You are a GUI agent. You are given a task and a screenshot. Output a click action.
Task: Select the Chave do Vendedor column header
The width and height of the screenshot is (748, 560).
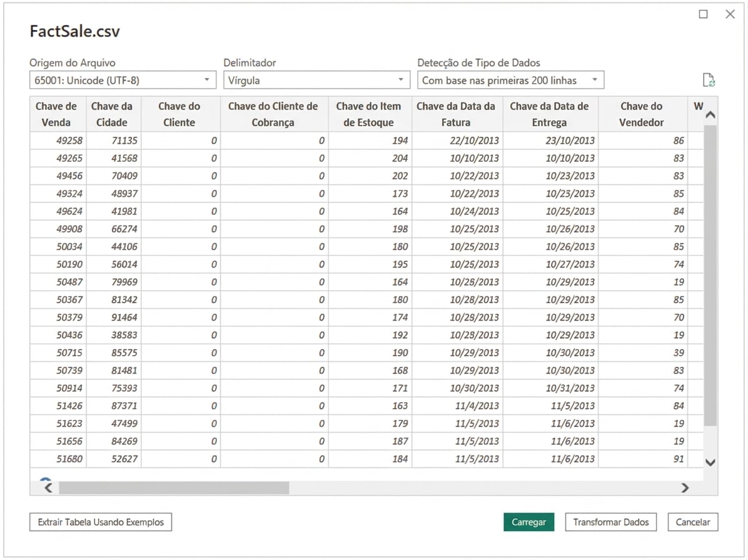(x=642, y=114)
